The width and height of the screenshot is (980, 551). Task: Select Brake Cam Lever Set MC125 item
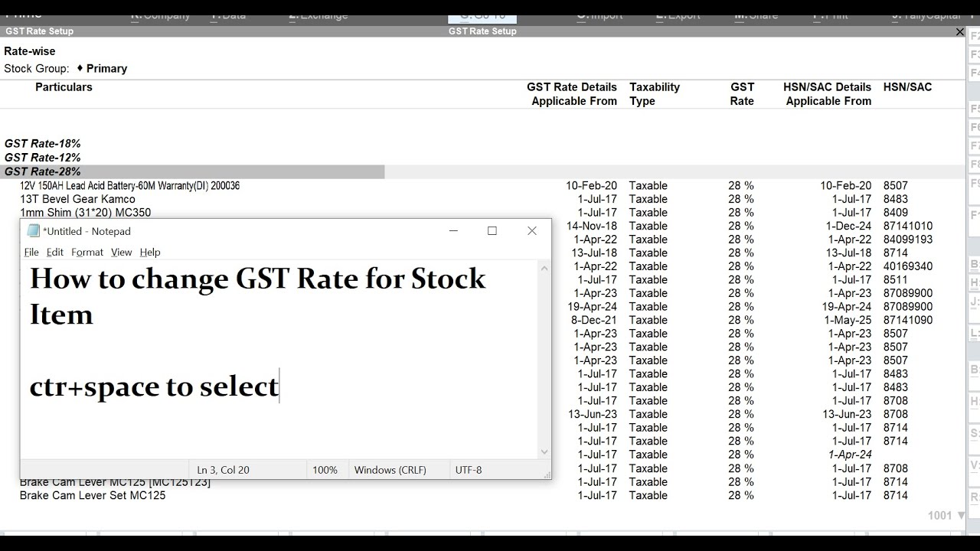[x=93, y=495]
